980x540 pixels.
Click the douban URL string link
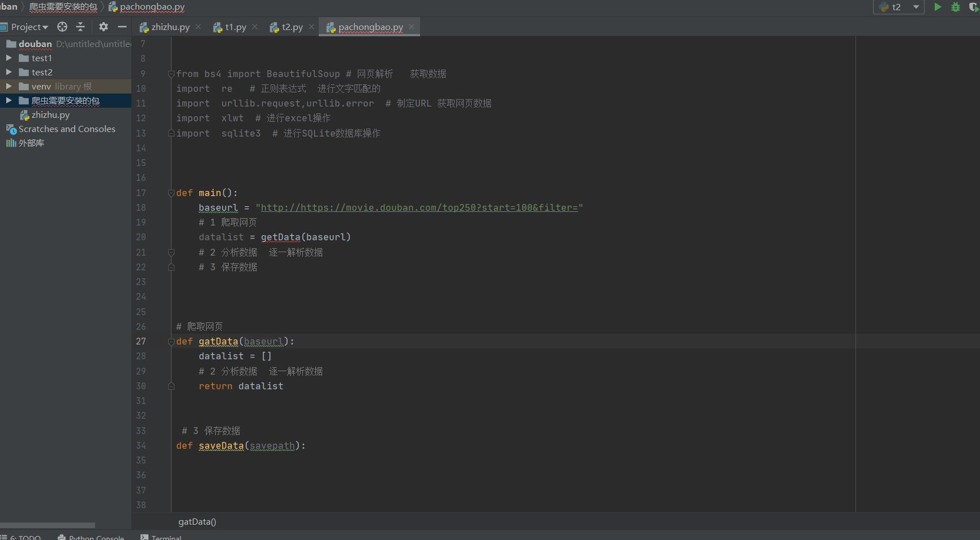[419, 207]
